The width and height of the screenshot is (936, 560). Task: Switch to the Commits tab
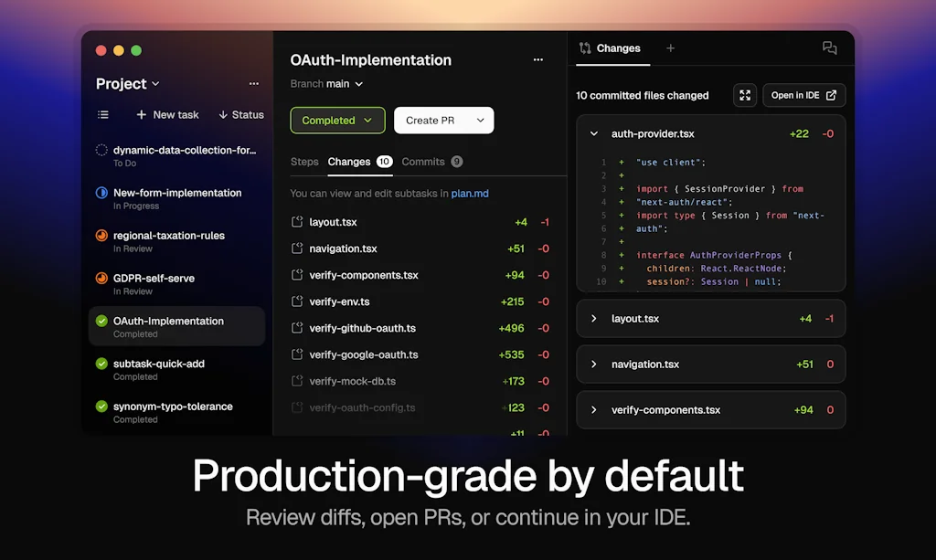click(432, 162)
